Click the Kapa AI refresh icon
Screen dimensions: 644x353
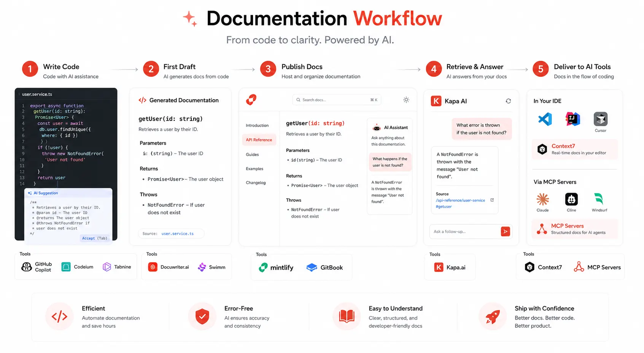[508, 101]
